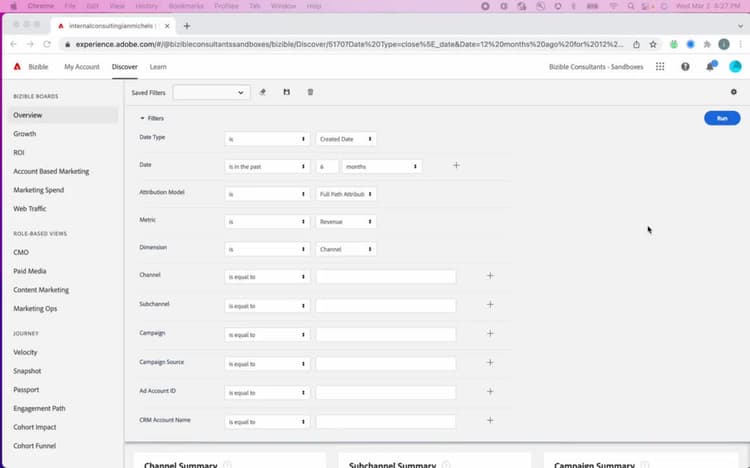Add another Ad Account ID filter with plus icon
The height and width of the screenshot is (468, 750).
click(490, 391)
